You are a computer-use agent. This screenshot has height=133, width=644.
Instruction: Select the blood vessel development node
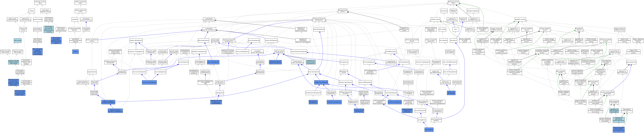260,72
